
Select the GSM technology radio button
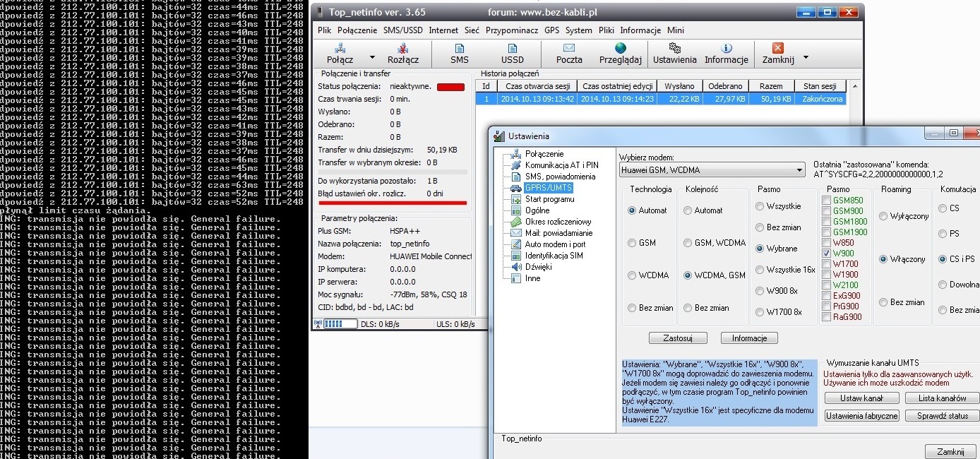pos(632,243)
